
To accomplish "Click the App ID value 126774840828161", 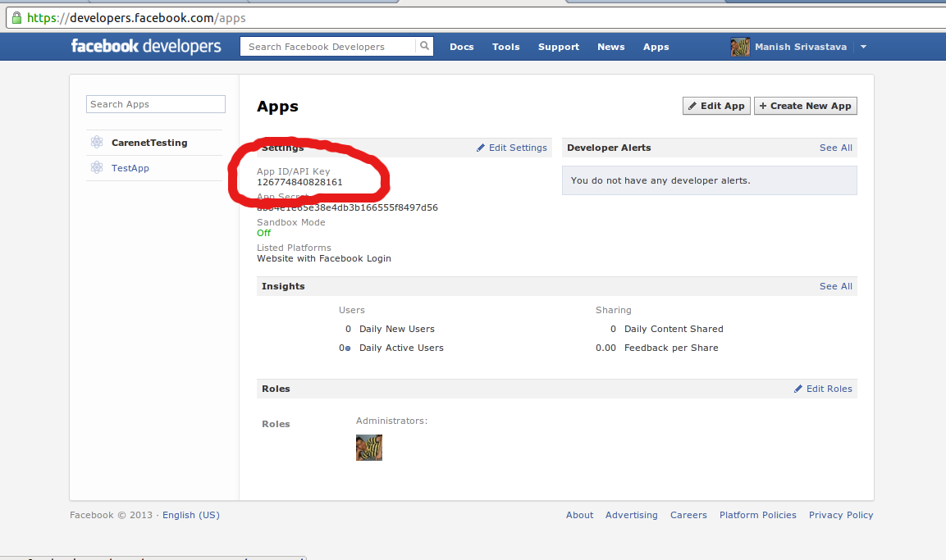I will point(299,182).
